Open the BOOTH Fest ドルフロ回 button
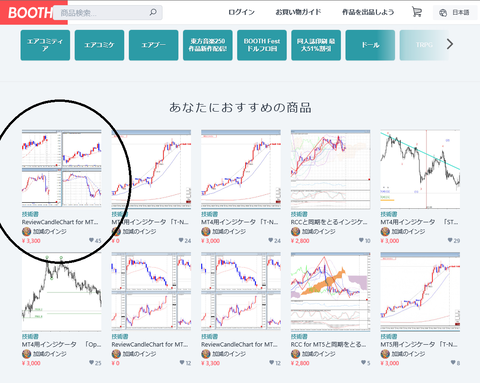The height and width of the screenshot is (383, 480). 262,45
